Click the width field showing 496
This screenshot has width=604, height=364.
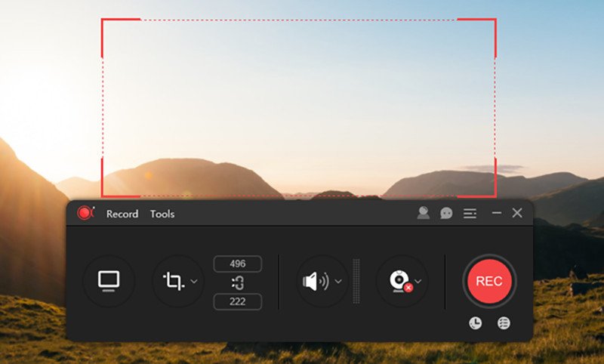(238, 264)
